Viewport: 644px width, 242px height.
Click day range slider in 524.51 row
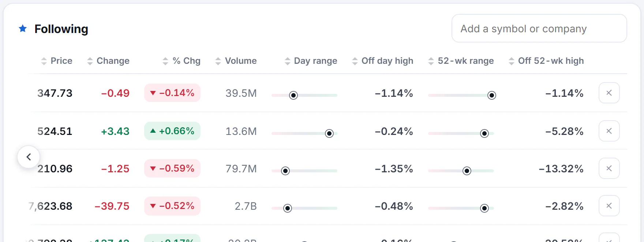click(304, 133)
